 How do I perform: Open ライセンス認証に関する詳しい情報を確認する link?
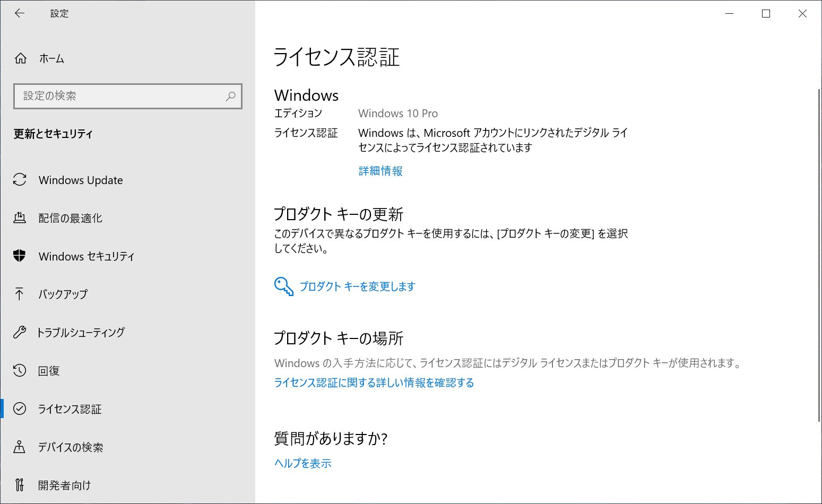[374, 383]
